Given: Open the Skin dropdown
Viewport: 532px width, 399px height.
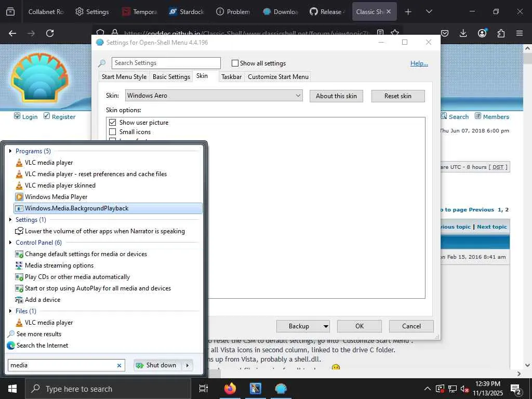Looking at the screenshot, I should pyautogui.click(x=214, y=96).
